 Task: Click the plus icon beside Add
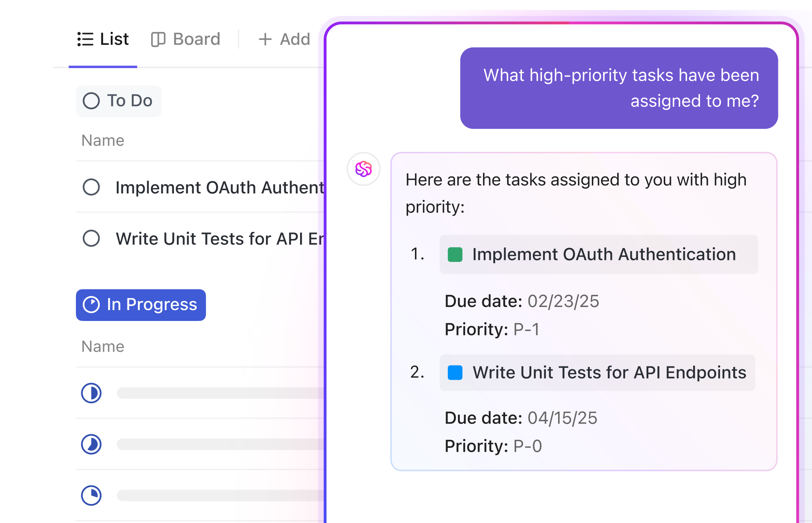[x=265, y=39]
